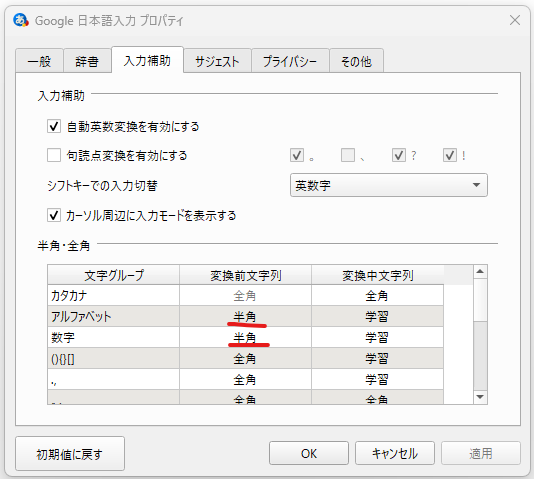Change カタカナ 変換中文字列 全角 cell
Screen dimensions: 534x479
click(377, 295)
